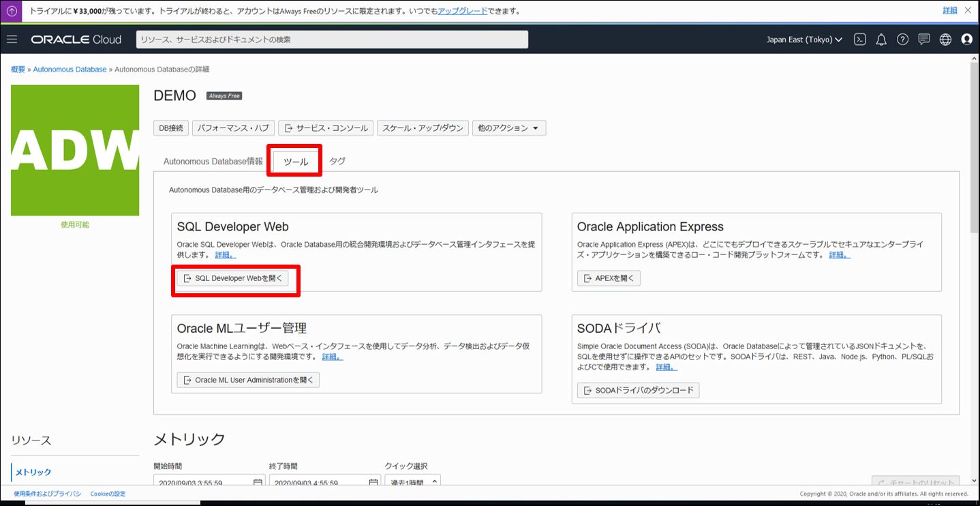Click the APEXを開く button

click(x=609, y=278)
